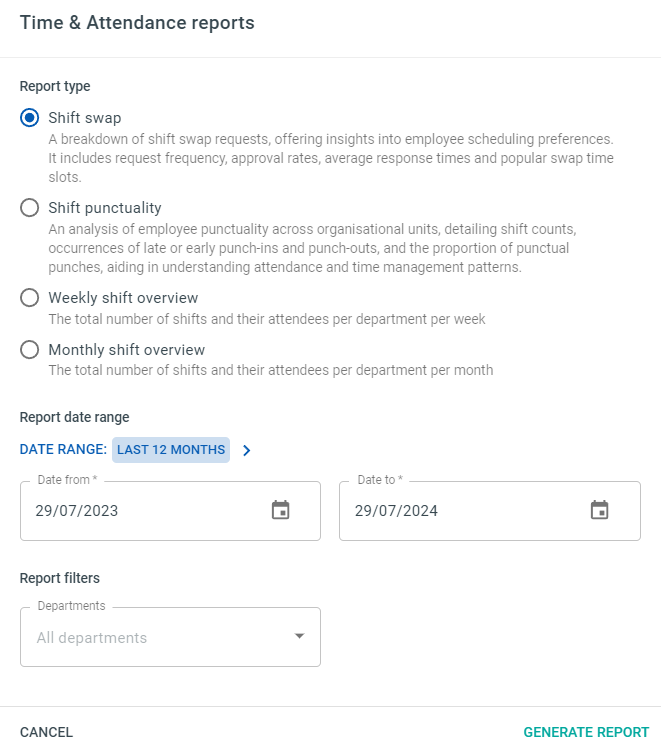The height and width of the screenshot is (754, 661).
Task: Click the Monthly shift overview label text
Action: click(126, 350)
